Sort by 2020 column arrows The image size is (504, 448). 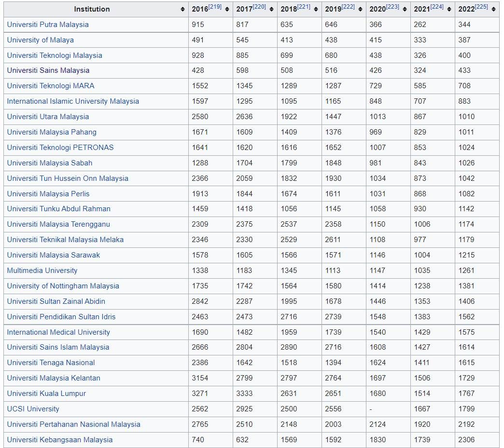[x=405, y=9]
